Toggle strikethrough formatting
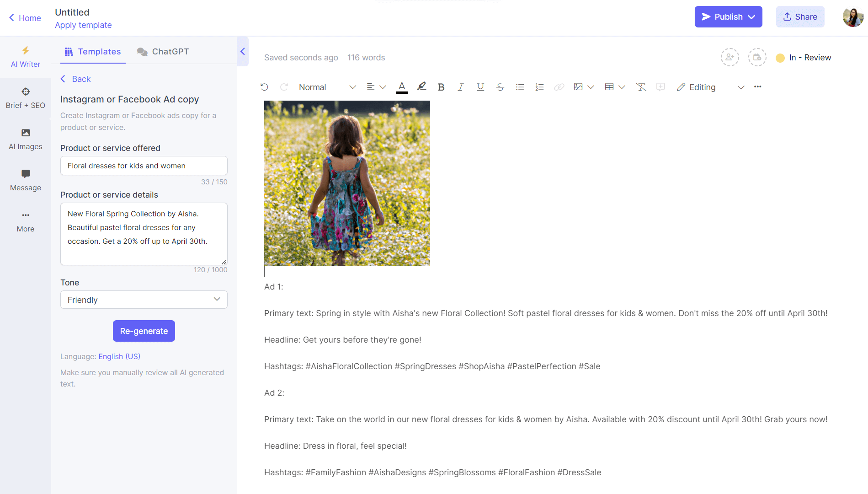This screenshot has height=494, width=868. (500, 87)
